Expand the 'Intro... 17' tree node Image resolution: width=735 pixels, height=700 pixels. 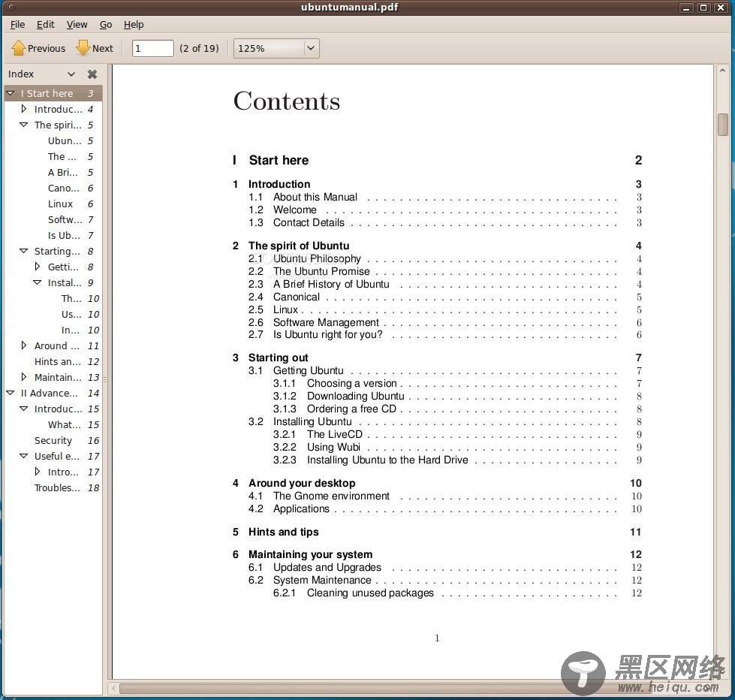38,471
